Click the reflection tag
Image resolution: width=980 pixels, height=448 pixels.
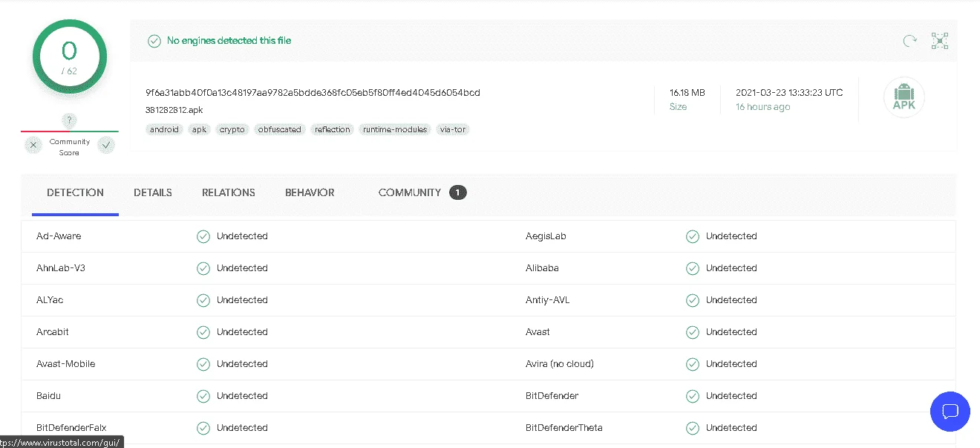point(332,129)
